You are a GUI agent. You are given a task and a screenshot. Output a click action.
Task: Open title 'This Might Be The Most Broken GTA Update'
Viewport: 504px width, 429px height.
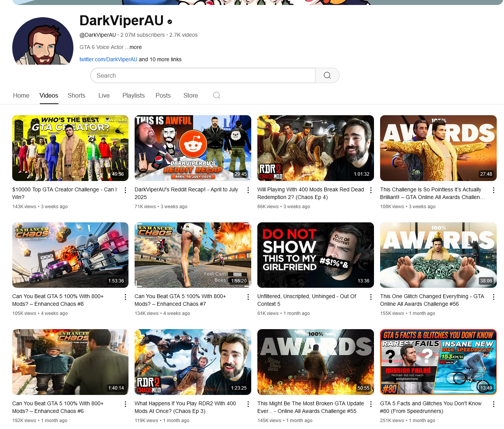[311, 407]
